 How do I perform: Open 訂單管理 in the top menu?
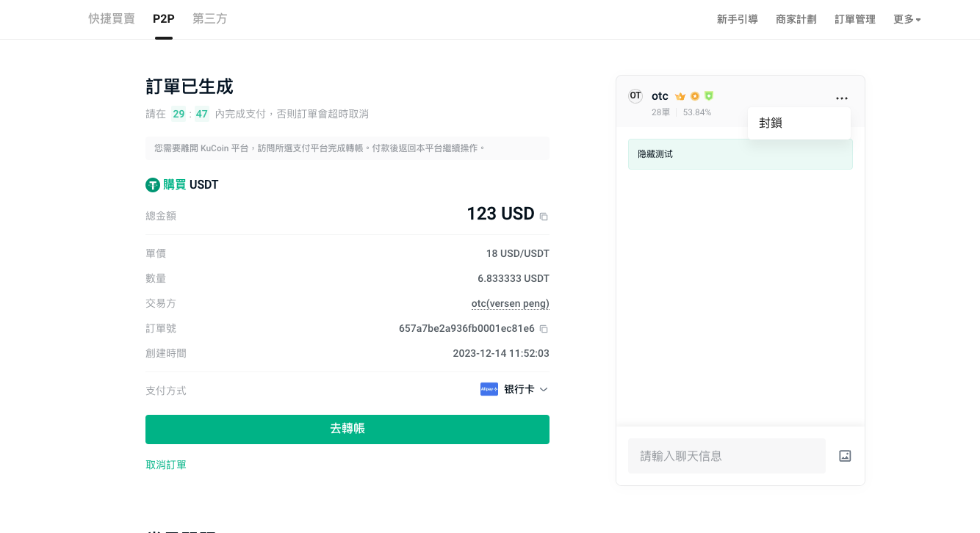pyautogui.click(x=855, y=19)
